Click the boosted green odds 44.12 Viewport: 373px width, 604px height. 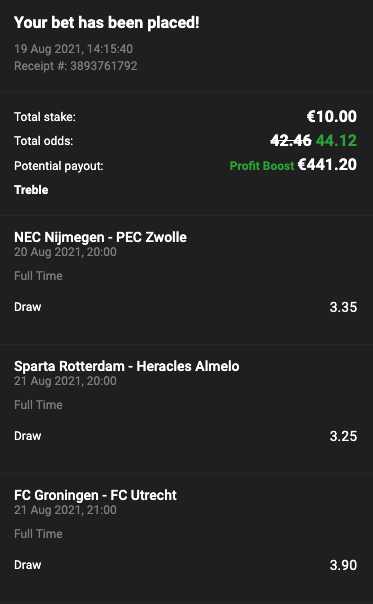click(336, 141)
